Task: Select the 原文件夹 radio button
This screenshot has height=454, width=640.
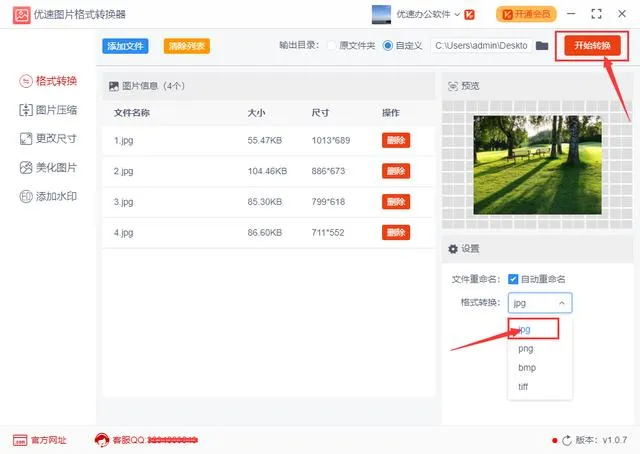Action: (x=332, y=46)
